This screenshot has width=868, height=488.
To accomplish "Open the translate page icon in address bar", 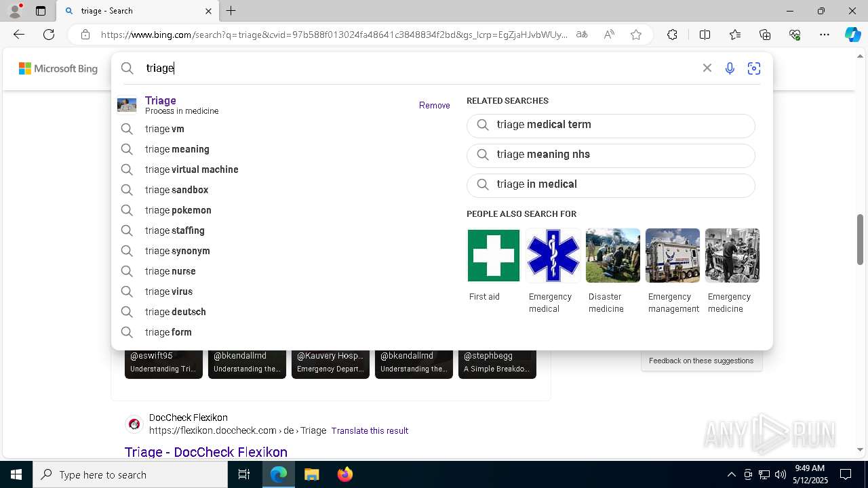I will pyautogui.click(x=582, y=35).
